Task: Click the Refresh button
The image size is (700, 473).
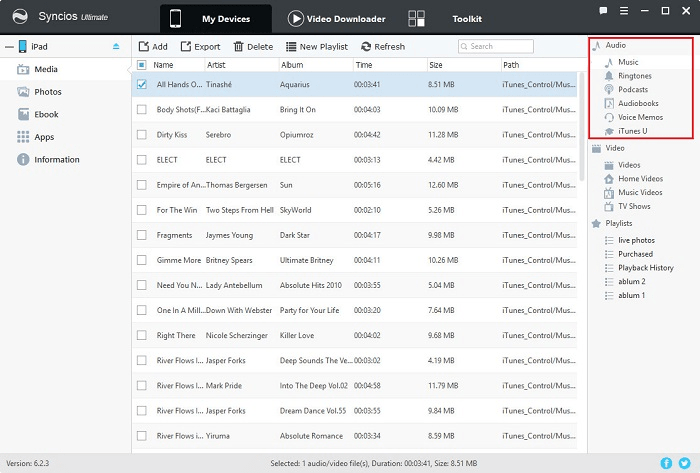Action: [383, 47]
